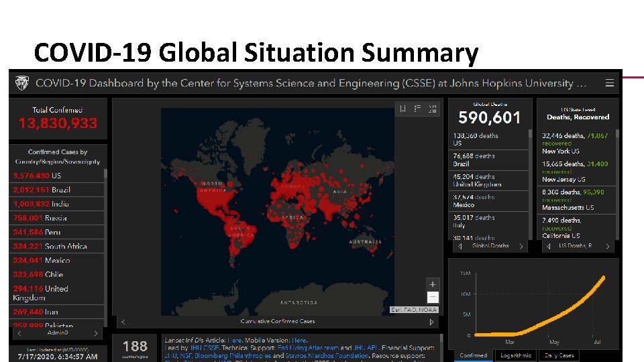The height and width of the screenshot is (362, 644).
Task: Select Russia row with 758,001 cases
Action: (x=56, y=218)
